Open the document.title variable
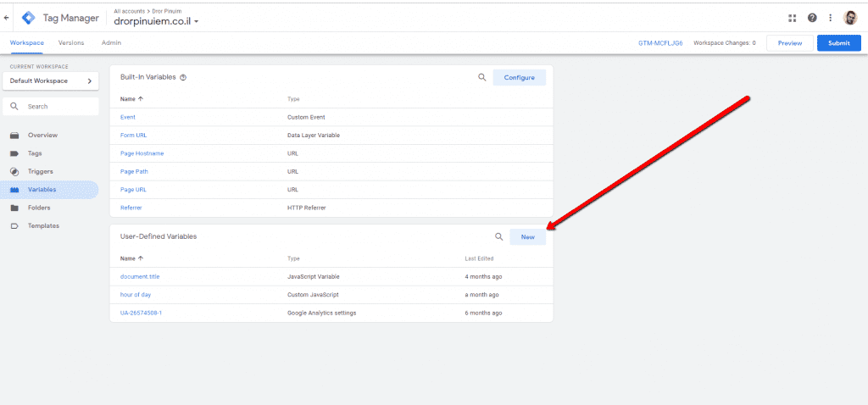The height and width of the screenshot is (405, 868). 140,277
